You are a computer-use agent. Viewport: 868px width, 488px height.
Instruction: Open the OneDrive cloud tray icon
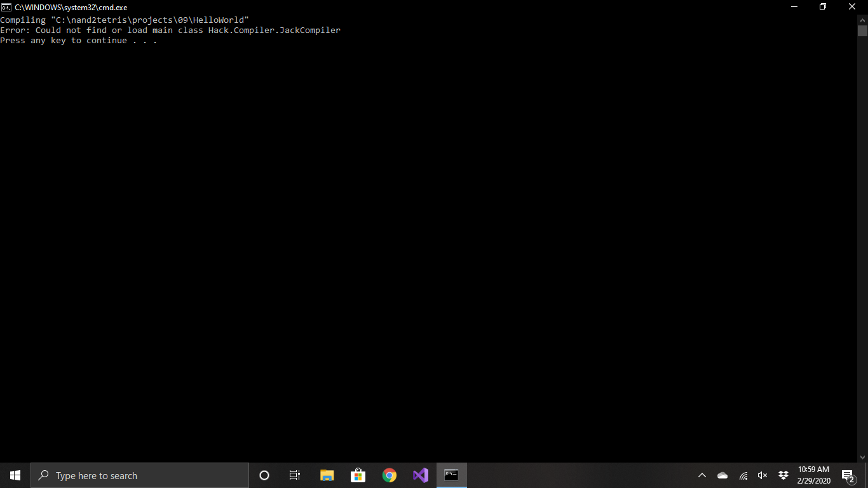click(x=722, y=475)
